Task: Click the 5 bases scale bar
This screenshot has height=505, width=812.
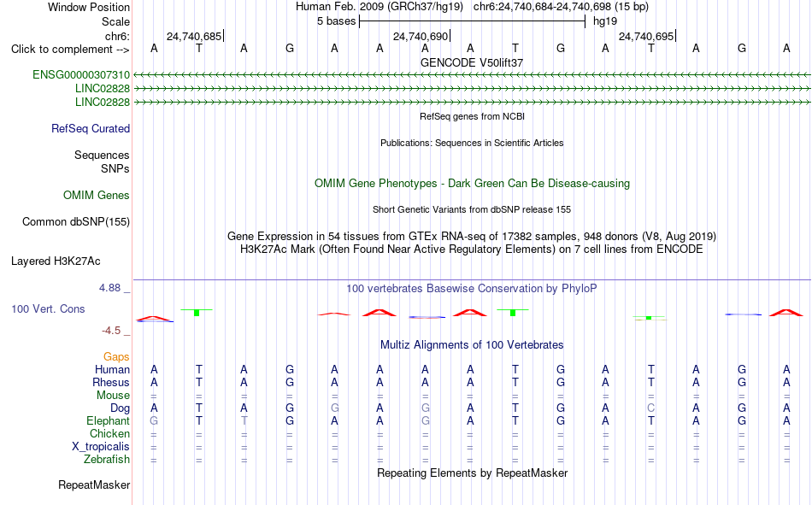Action: 472,21
